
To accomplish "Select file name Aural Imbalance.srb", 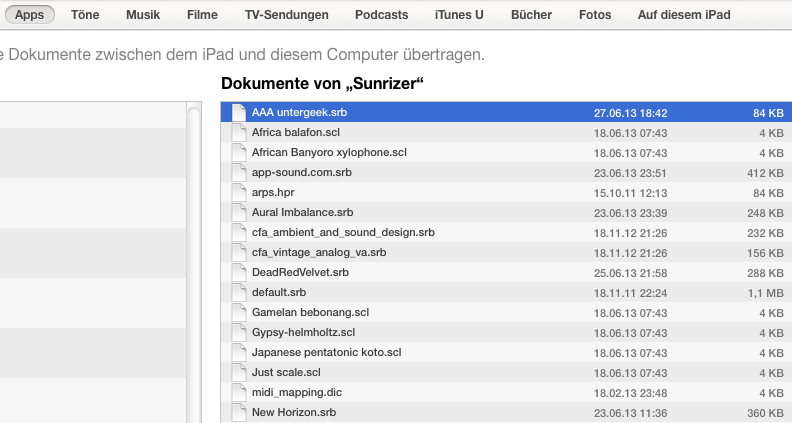I will (303, 212).
